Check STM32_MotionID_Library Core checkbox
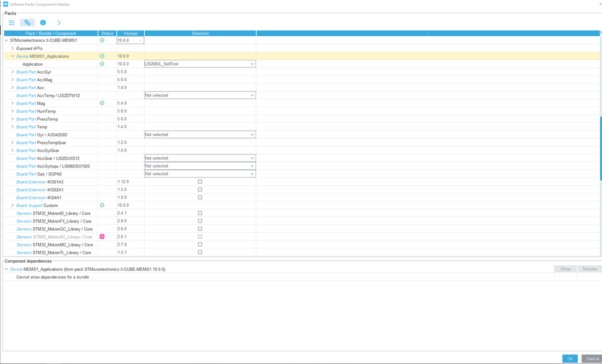602x364 pixels. pos(200,213)
